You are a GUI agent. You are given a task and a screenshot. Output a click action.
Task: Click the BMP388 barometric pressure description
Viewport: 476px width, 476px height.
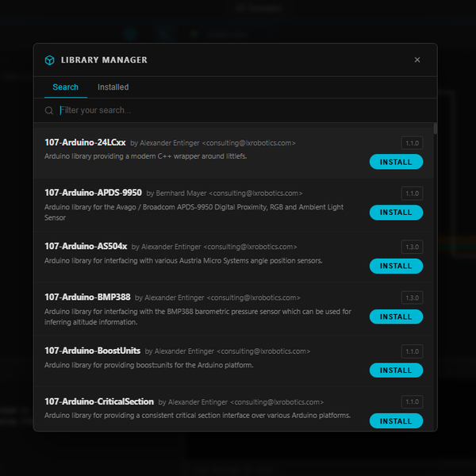tap(198, 317)
